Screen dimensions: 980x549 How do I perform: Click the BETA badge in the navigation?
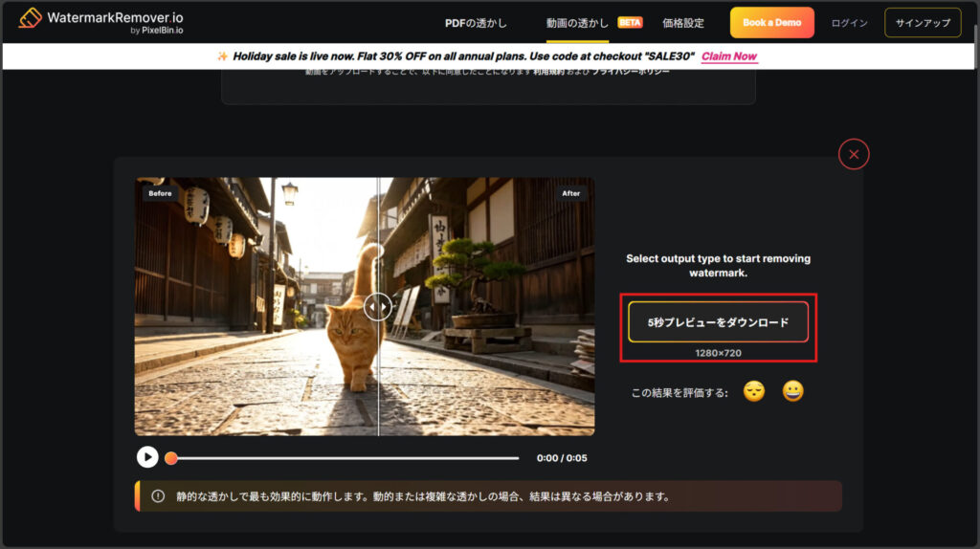pyautogui.click(x=630, y=22)
